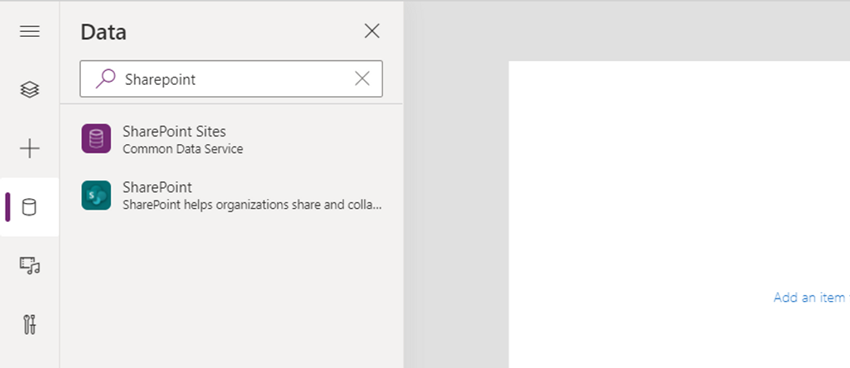Click the Common Data Service subtitle
The width and height of the screenshot is (850, 368).
(x=183, y=149)
